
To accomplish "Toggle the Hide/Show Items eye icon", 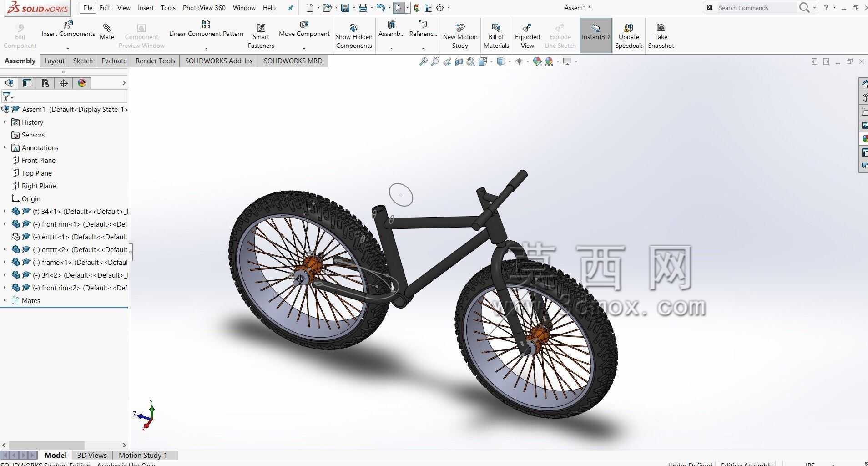I will click(519, 61).
